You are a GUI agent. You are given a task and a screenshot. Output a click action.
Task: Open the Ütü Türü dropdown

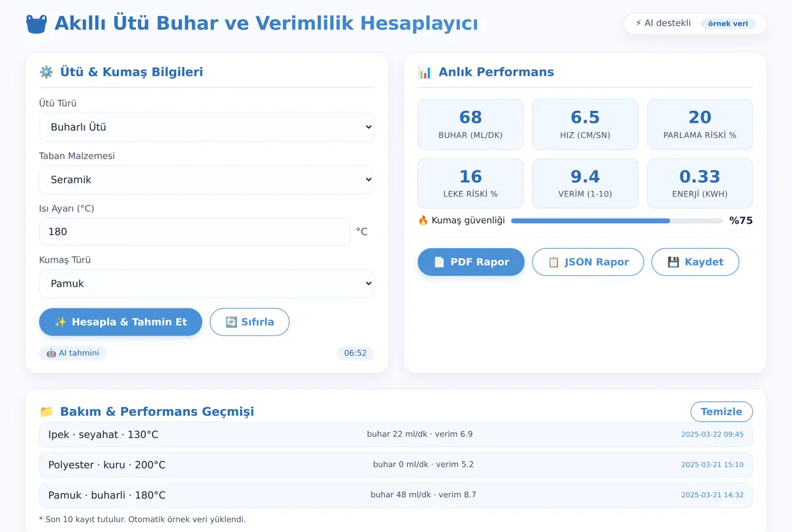pyautogui.click(x=207, y=127)
